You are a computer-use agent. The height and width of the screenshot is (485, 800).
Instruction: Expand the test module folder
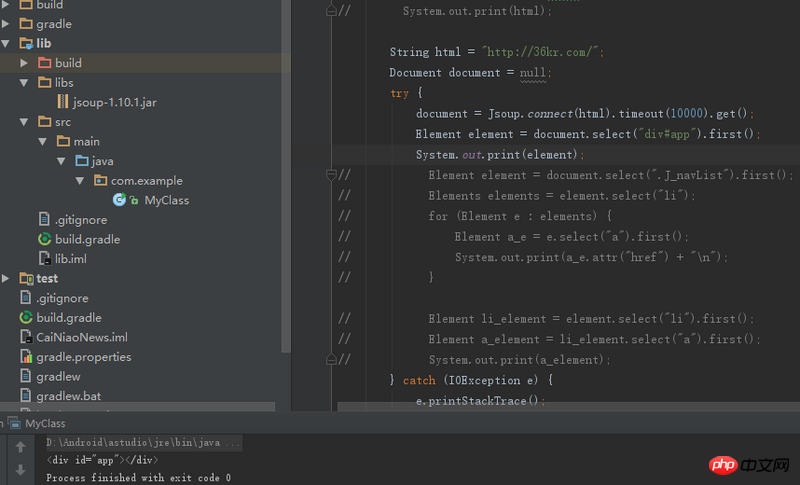[x=7, y=279]
